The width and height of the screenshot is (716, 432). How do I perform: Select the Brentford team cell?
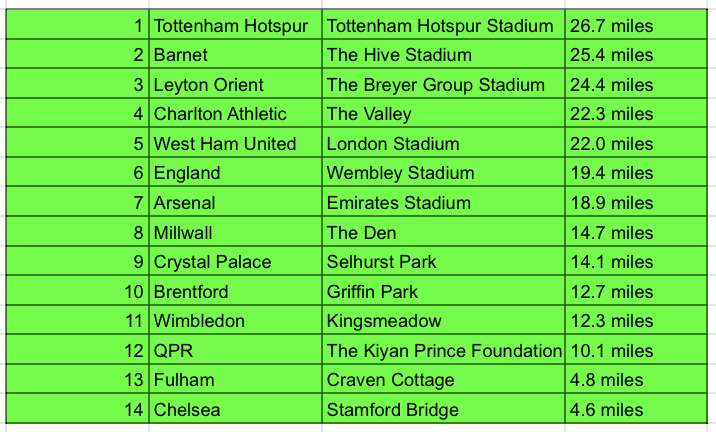tap(235, 290)
